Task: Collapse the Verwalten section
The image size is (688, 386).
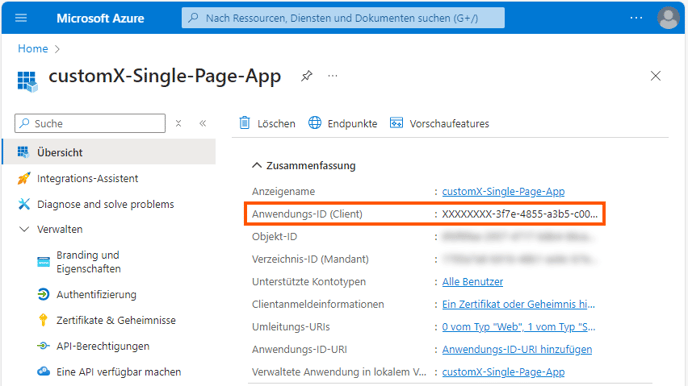Action: [24, 229]
